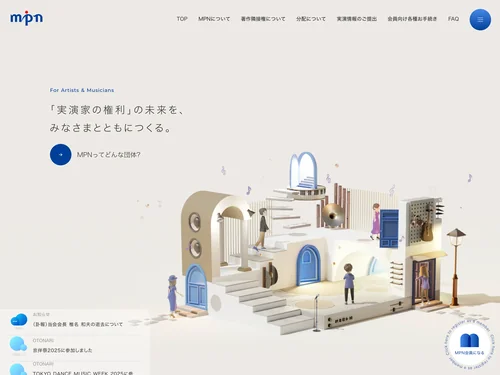500x375 pixels.
Task: Click the dark blue cloud icon beside お知らせ
Action: tap(19, 320)
